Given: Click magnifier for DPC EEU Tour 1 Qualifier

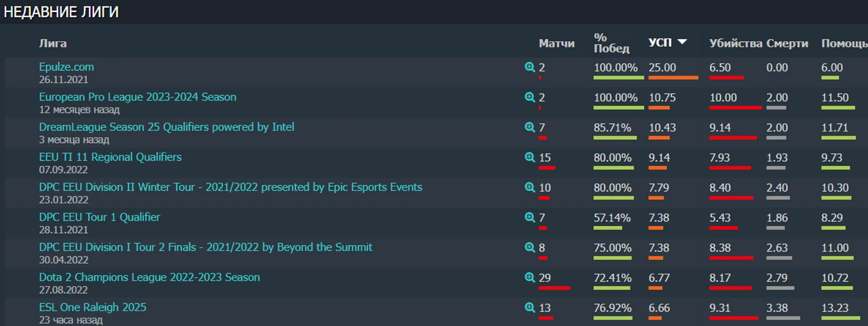Looking at the screenshot, I should coord(530,217).
